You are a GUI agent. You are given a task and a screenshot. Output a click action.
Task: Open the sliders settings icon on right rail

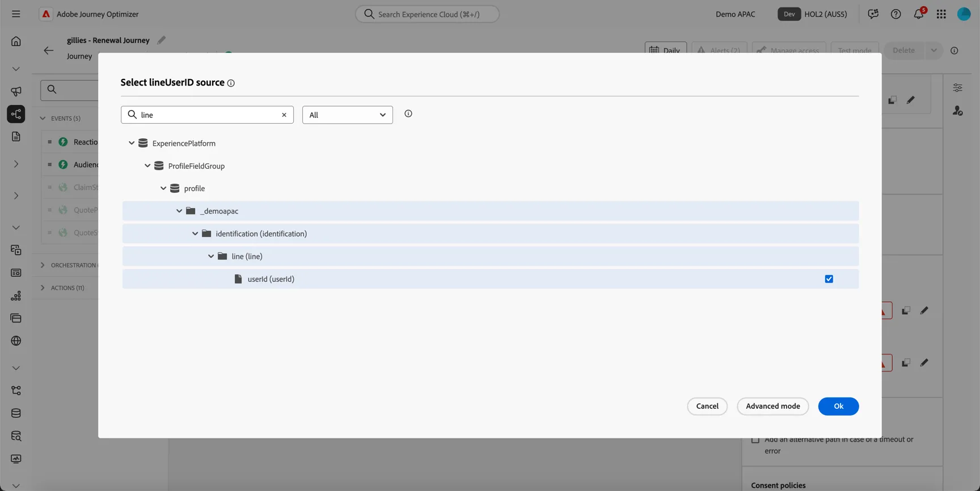(x=958, y=88)
